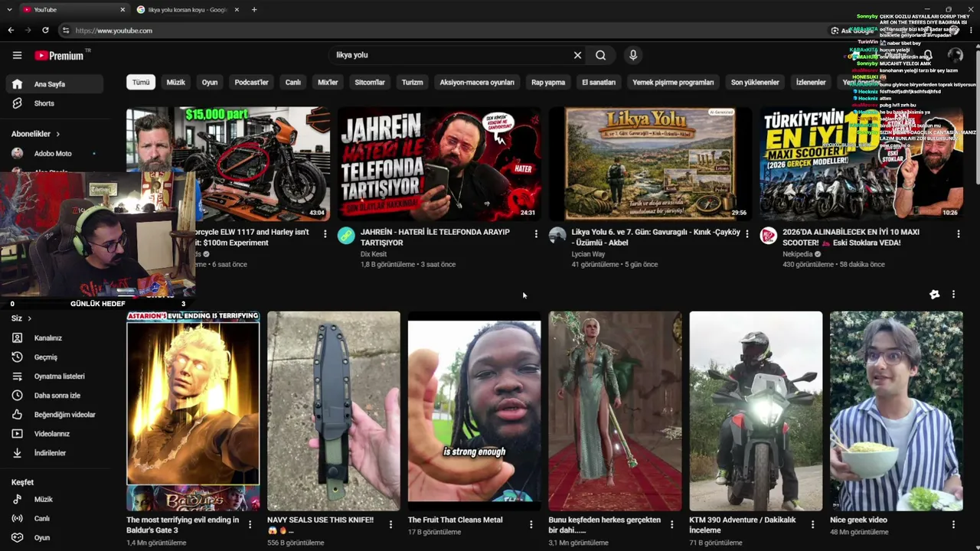Open options for the Nice greek video short
Viewport: 980px width, 551px height.
[x=953, y=524]
